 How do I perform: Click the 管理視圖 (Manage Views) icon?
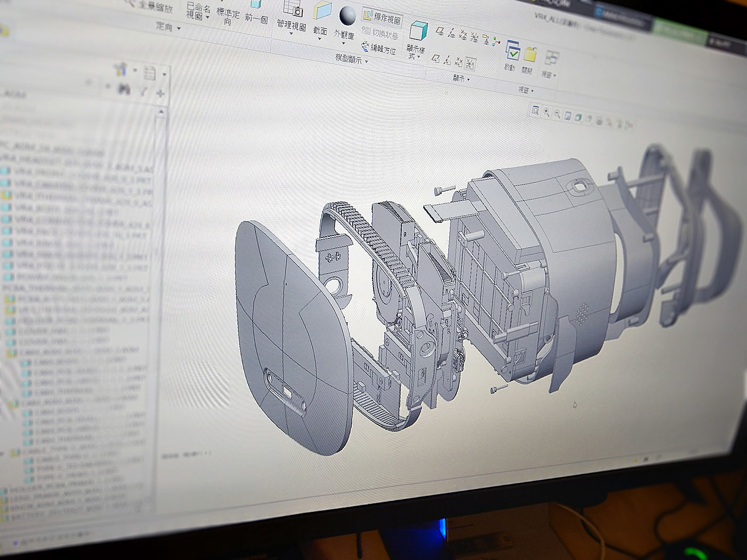[292, 9]
